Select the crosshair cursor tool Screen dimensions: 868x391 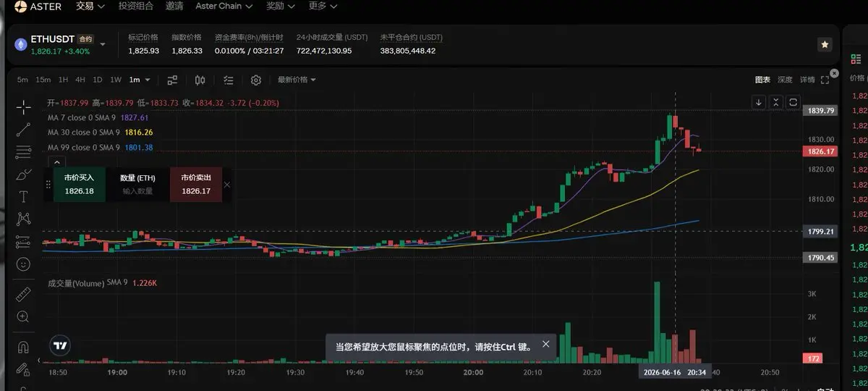pyautogui.click(x=23, y=107)
